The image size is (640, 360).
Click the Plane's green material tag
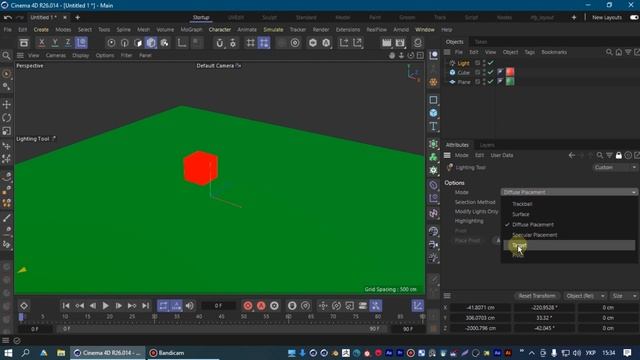510,82
